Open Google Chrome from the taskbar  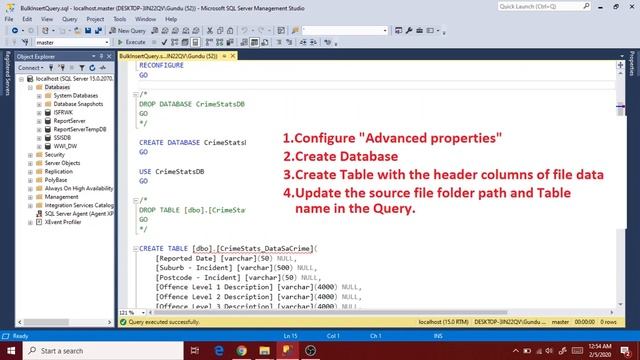(x=241, y=351)
